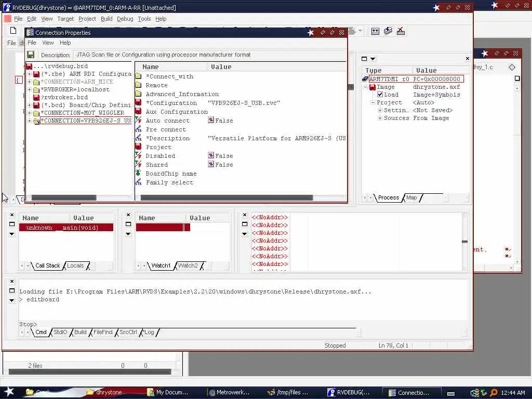Screen dimensions: 532x399
Task: Click the red-cross board toolbar icon
Action: point(401,31)
